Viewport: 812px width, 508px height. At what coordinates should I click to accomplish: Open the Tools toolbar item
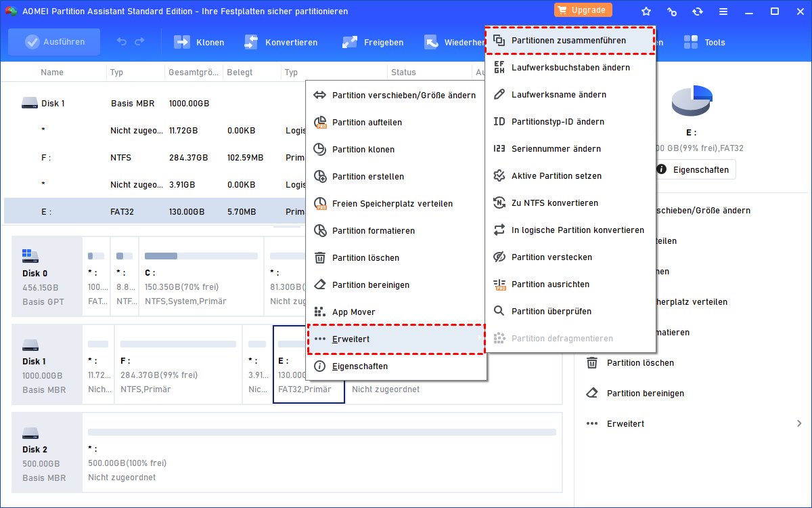(x=704, y=42)
